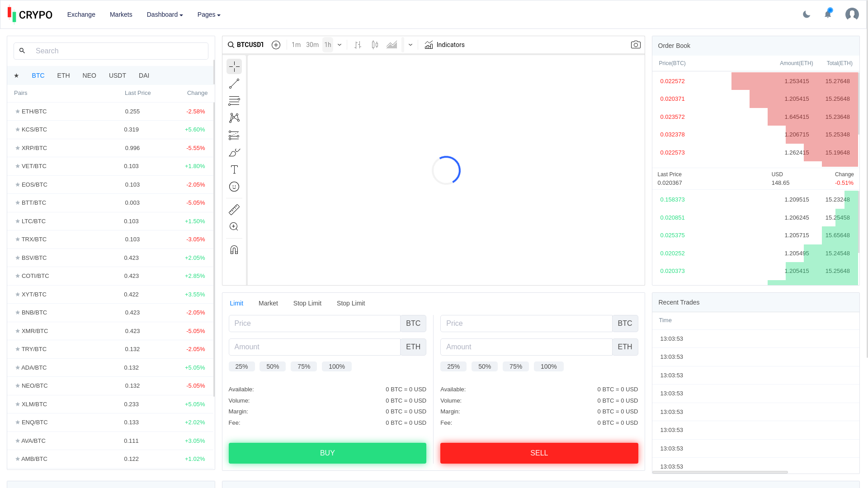Select the Market order tab
Image resolution: width=868 pixels, height=488 pixels.
(x=268, y=303)
